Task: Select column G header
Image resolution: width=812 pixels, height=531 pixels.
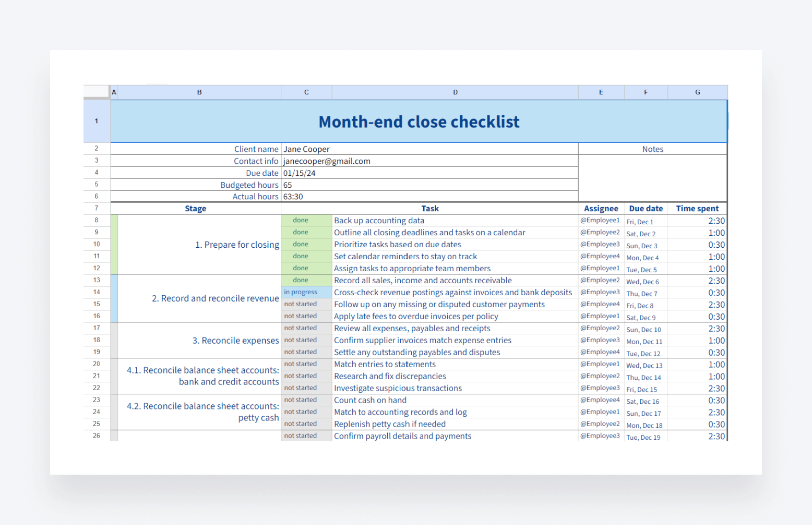Action: pyautogui.click(x=697, y=92)
